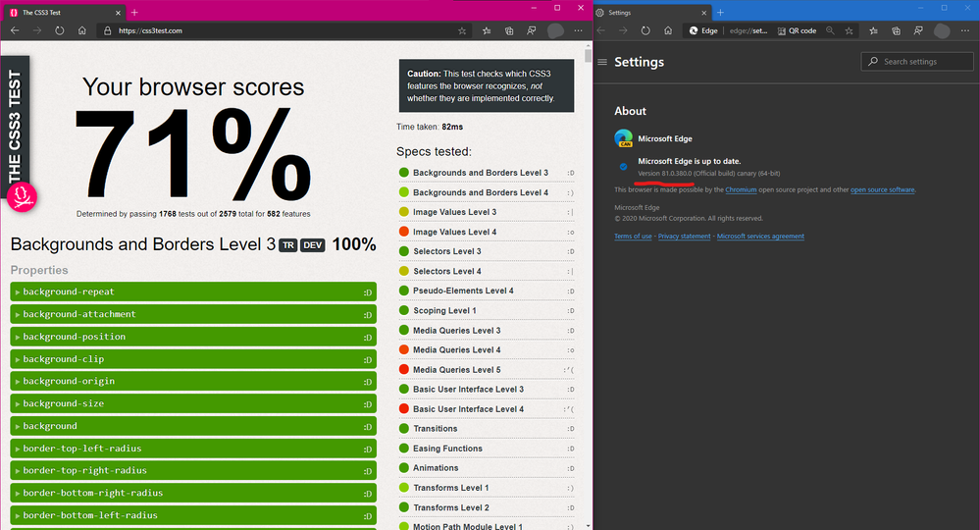Click the favorite star in Settings address bar
This screenshot has width=980, height=530.
[849, 30]
